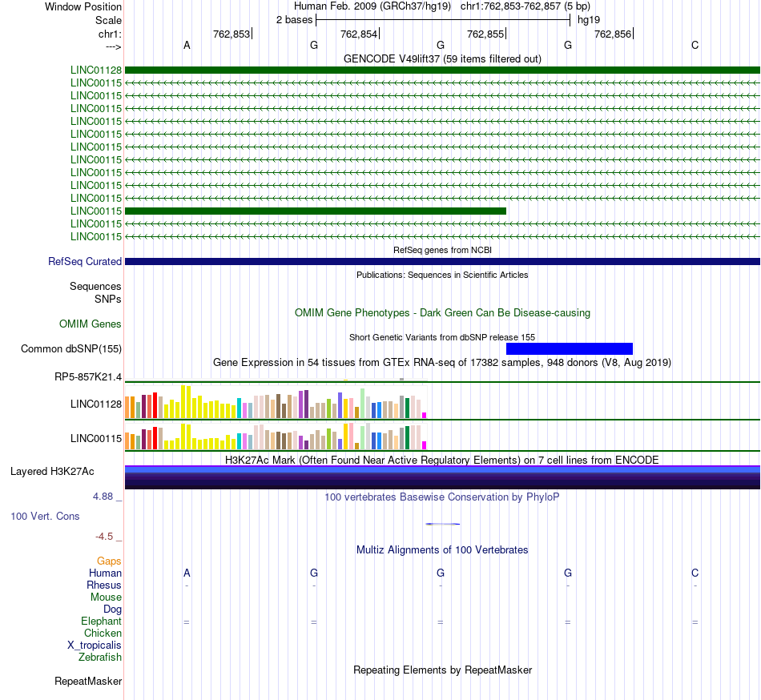Click the 100 Vert. Cons label
761x700 pixels.
(x=45, y=516)
